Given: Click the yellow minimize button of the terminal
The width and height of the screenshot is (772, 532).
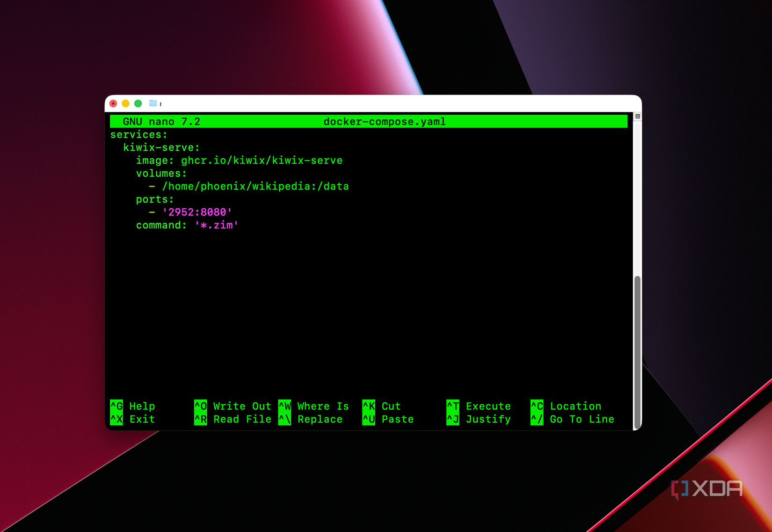Looking at the screenshot, I should 125,103.
